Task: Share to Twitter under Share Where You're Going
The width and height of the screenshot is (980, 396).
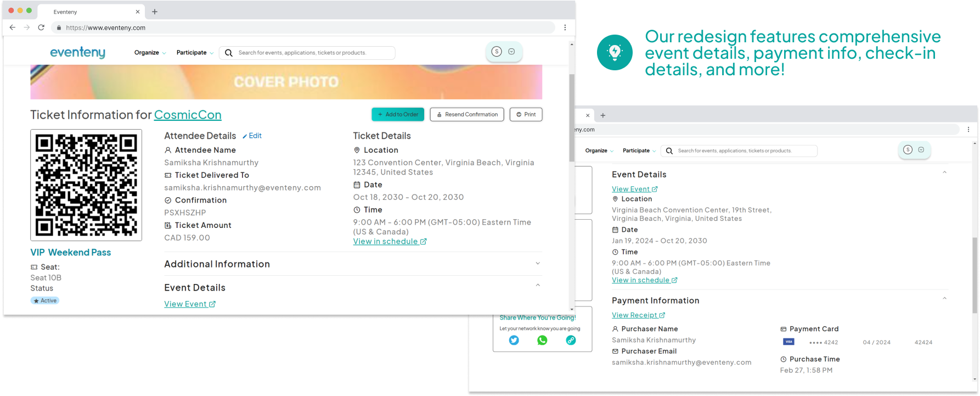Action: pos(514,340)
